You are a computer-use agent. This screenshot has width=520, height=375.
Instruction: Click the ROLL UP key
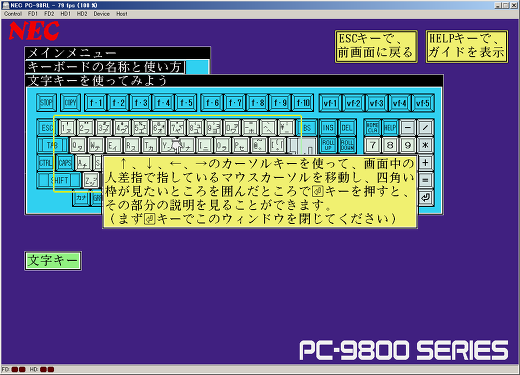click(x=328, y=145)
